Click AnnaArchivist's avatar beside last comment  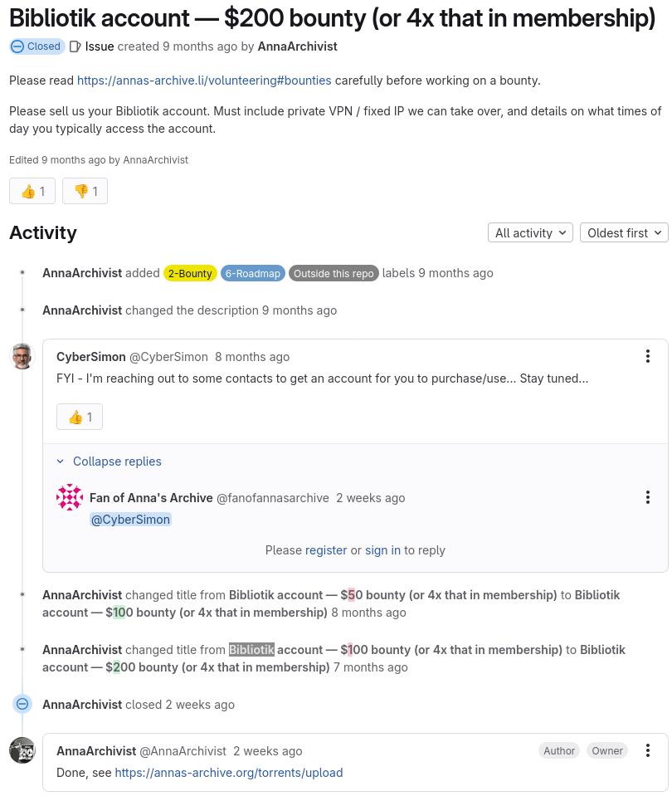[x=22, y=750]
